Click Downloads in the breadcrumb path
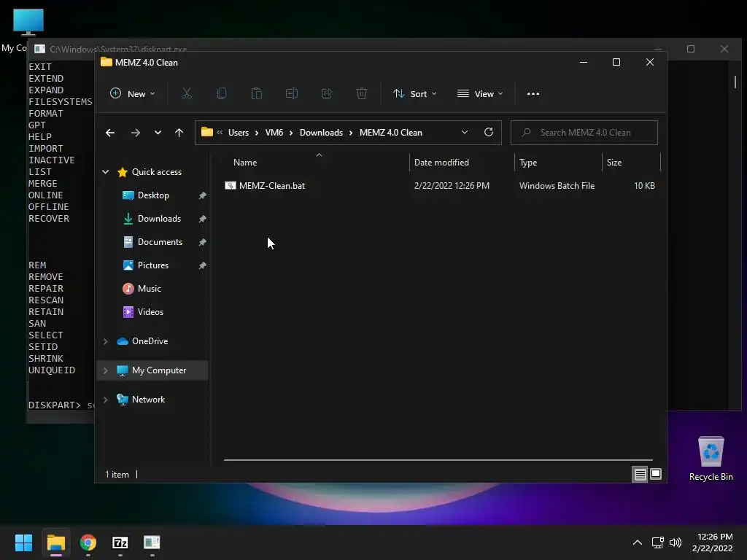Screen dimensions: 747x560 pos(321,133)
